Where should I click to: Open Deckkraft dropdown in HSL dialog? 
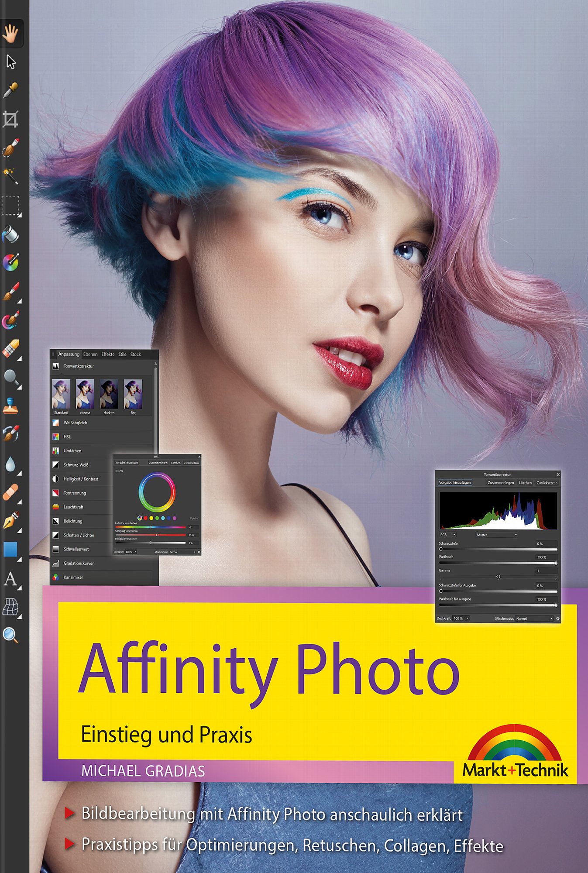coord(131,552)
